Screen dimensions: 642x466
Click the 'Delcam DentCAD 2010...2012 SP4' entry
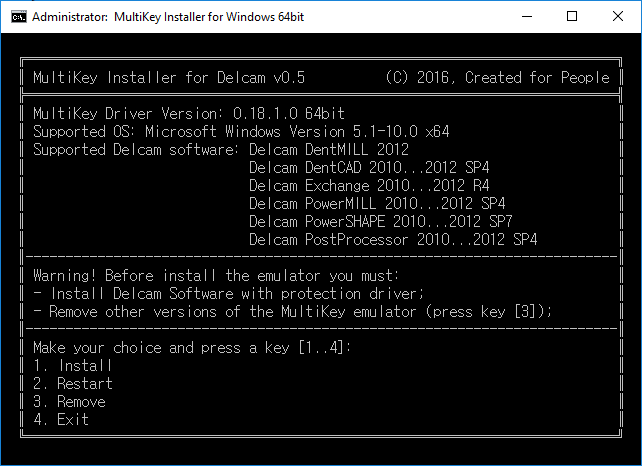(x=369, y=167)
